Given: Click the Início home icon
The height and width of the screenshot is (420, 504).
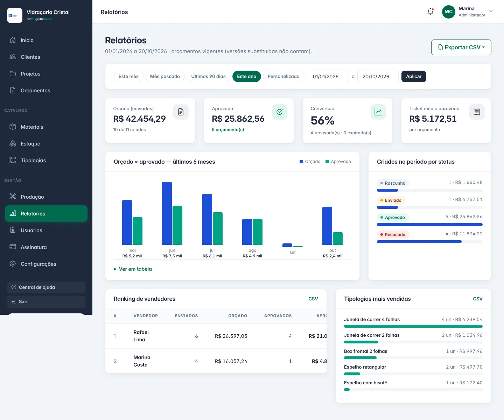Looking at the screenshot, I should (13, 40).
